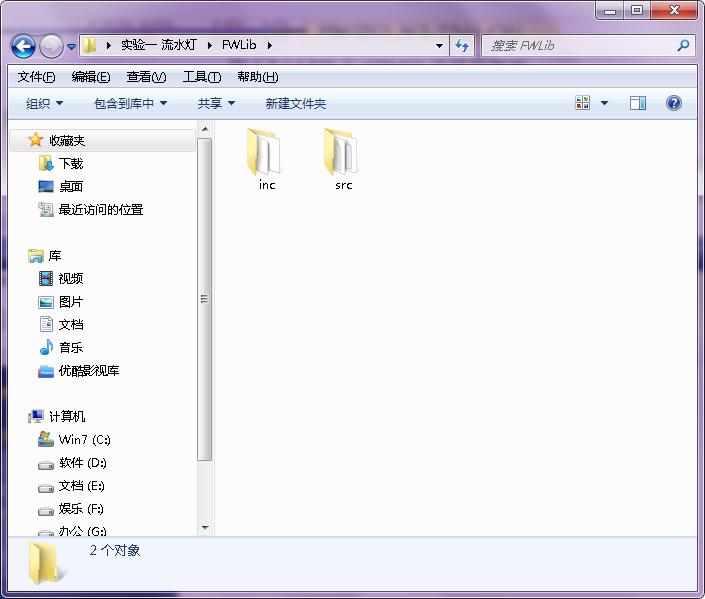Open the 包含到库中 dropdown

click(x=130, y=104)
